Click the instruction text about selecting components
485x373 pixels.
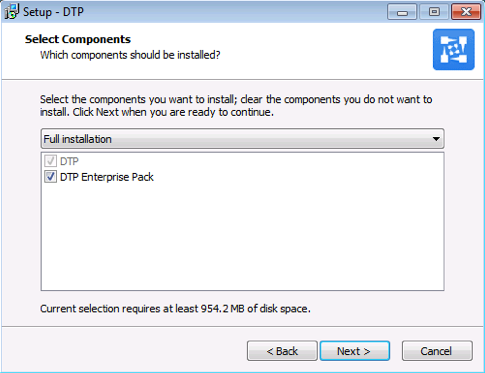[236, 106]
